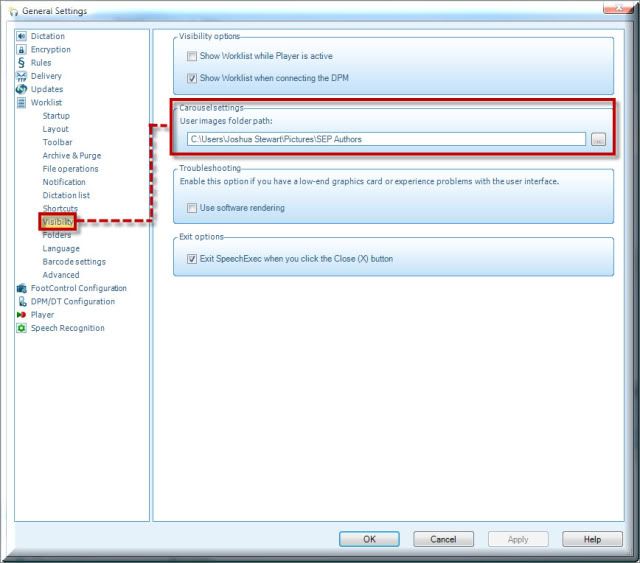The image size is (640, 563).
Task: Open Notification settings page
Action: 64,182
